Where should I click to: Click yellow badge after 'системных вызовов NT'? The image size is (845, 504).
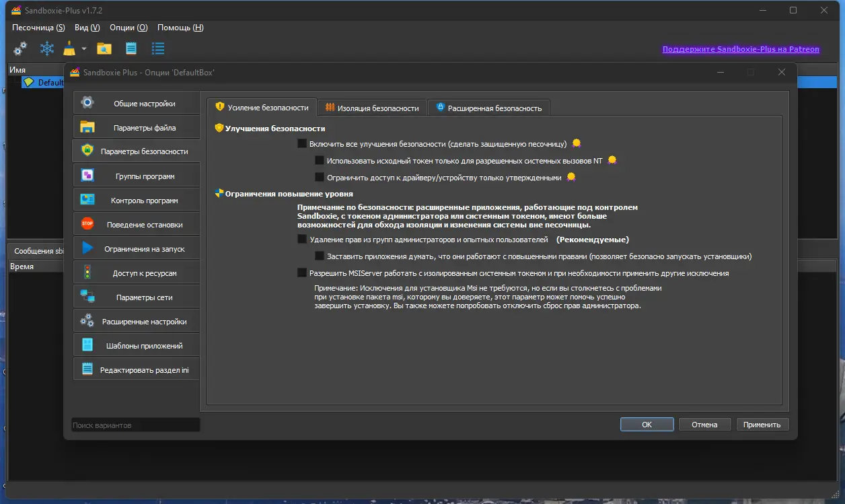tap(612, 160)
